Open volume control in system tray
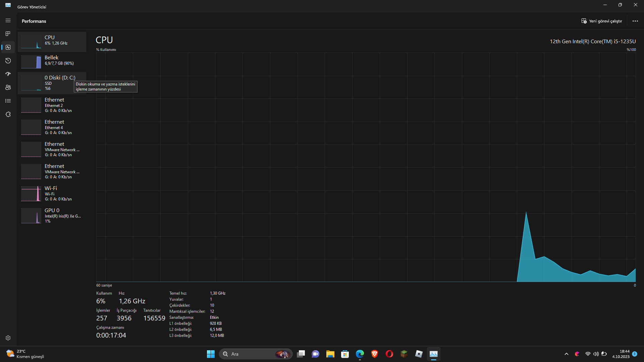The height and width of the screenshot is (362, 644). click(596, 354)
